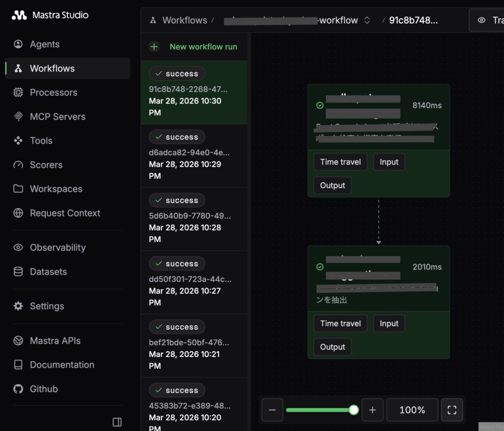Click the green zoom slider handle
The width and height of the screenshot is (504, 431).
point(353,410)
